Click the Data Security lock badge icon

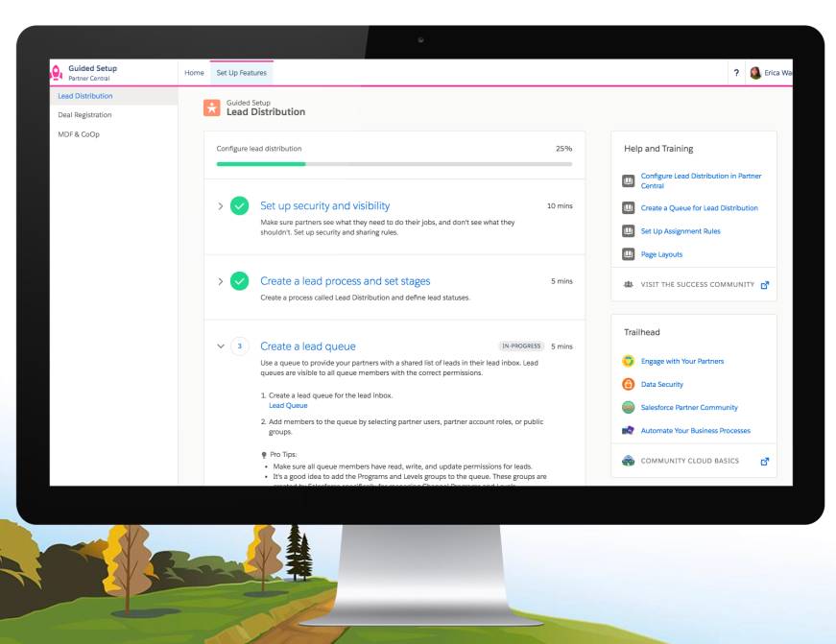coord(628,384)
